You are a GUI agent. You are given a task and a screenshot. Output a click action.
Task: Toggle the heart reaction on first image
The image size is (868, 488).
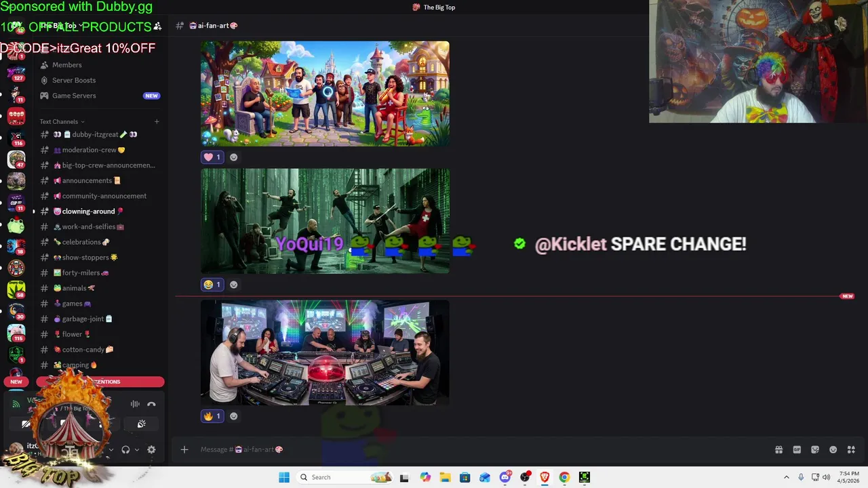coord(212,157)
